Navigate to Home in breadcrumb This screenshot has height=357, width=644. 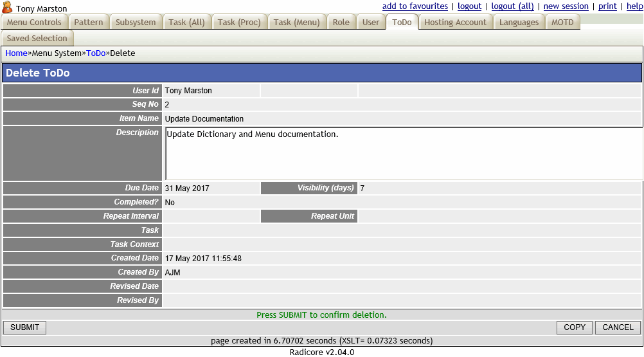pyautogui.click(x=16, y=53)
